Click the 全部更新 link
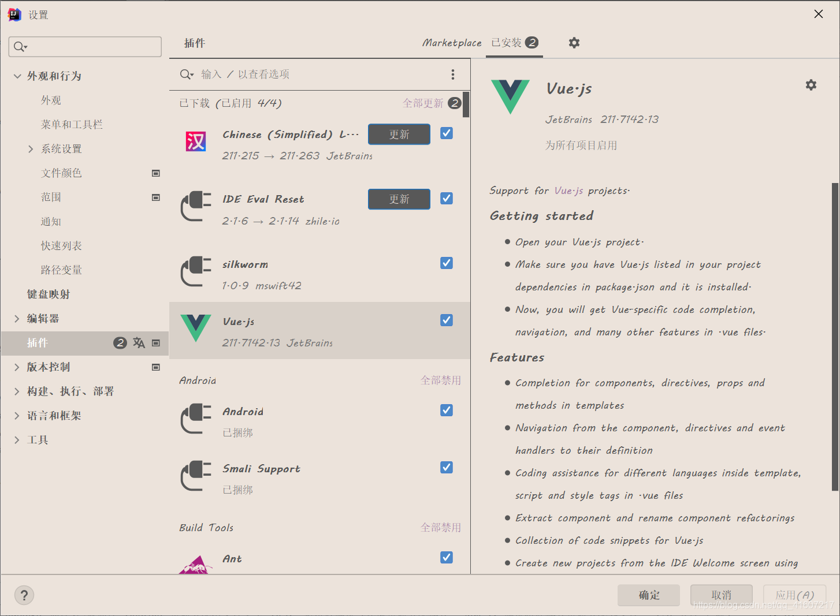Image resolution: width=840 pixels, height=616 pixels. click(x=425, y=103)
